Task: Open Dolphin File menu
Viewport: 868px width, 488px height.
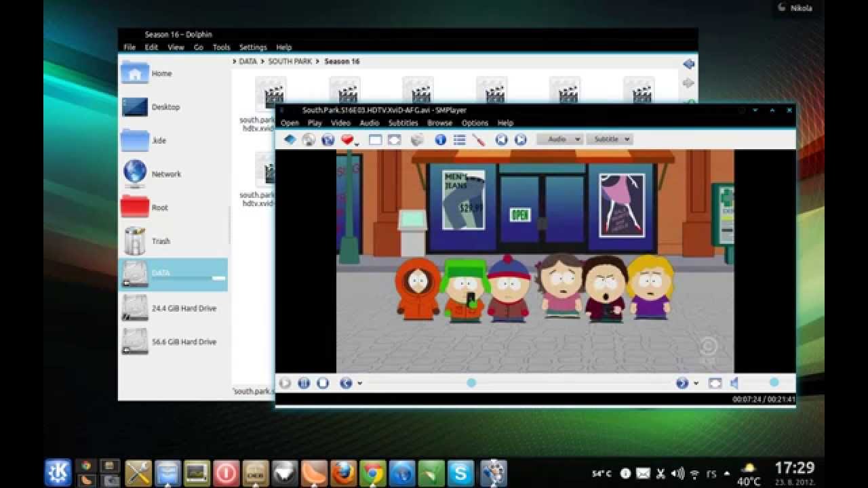Action: point(130,47)
